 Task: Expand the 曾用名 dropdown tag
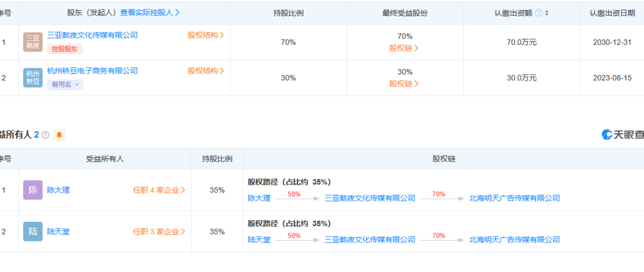click(x=64, y=85)
